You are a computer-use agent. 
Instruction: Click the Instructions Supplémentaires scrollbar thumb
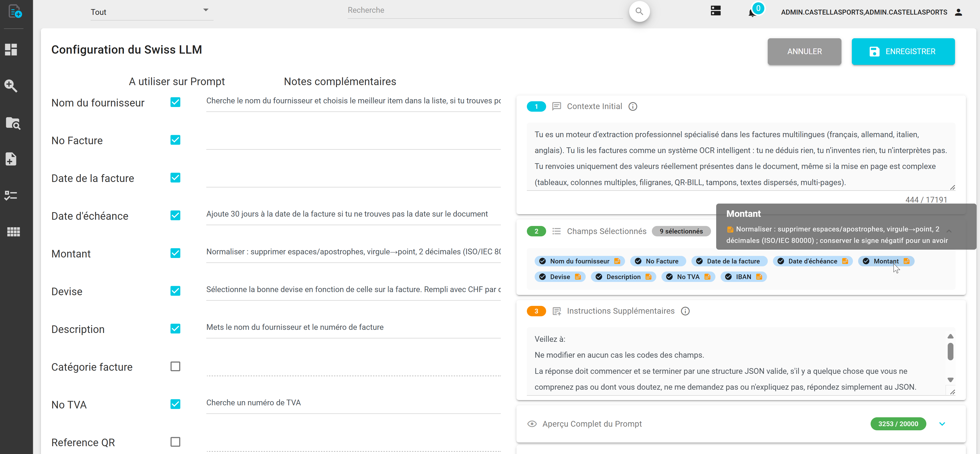[x=950, y=351]
